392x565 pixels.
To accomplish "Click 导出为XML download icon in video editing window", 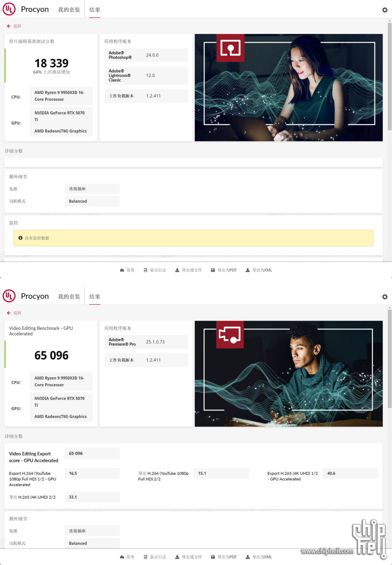I will [x=248, y=557].
